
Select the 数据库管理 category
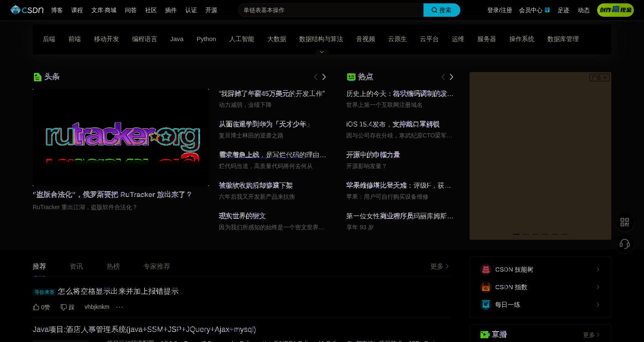[x=563, y=39]
